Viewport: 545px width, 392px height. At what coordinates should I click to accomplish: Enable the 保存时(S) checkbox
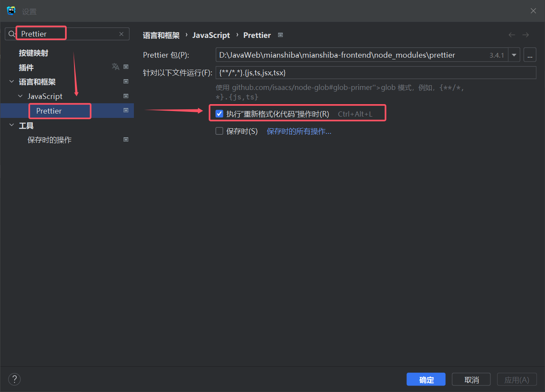tap(220, 131)
